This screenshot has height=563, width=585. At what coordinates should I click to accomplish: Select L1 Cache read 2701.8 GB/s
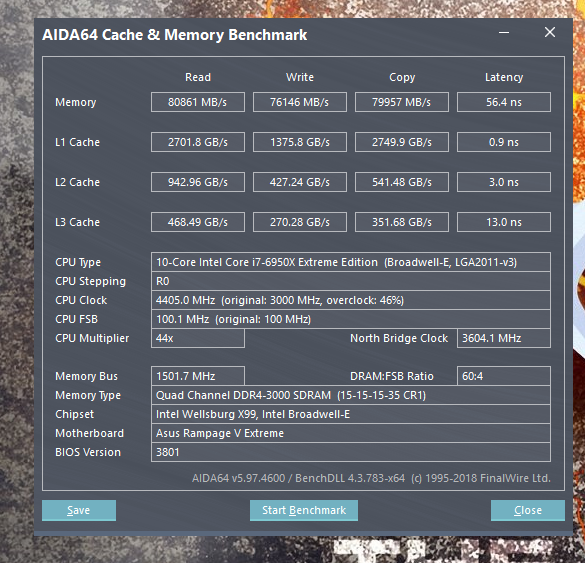pyautogui.click(x=198, y=142)
